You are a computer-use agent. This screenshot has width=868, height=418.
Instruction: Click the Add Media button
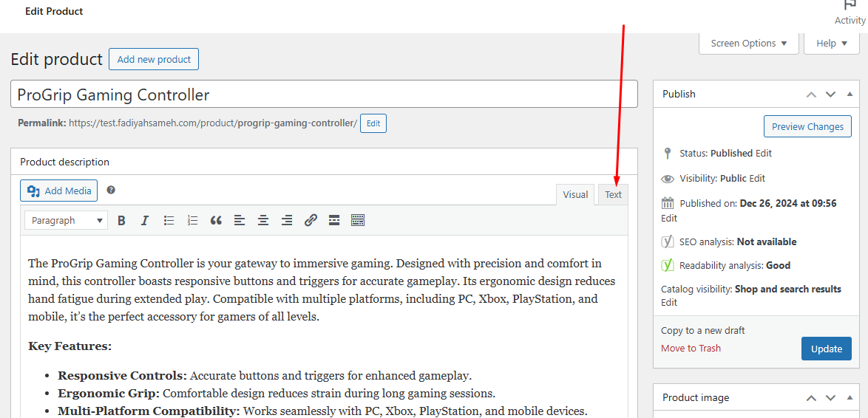(x=59, y=191)
